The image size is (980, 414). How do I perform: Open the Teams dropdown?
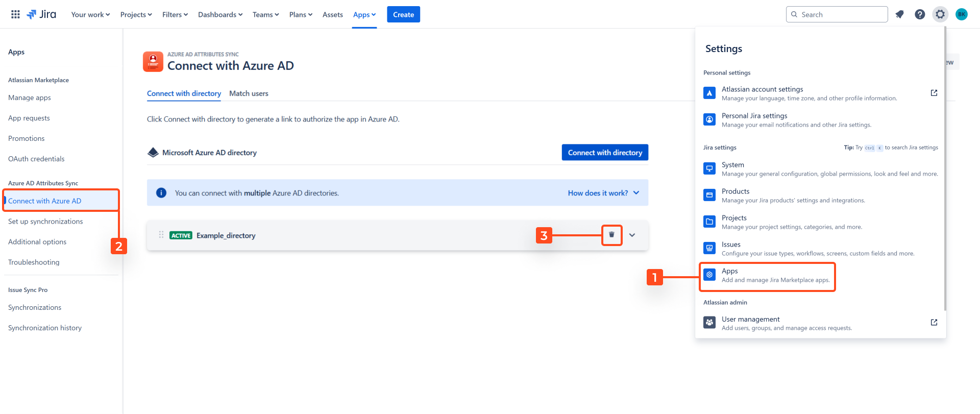[265, 14]
